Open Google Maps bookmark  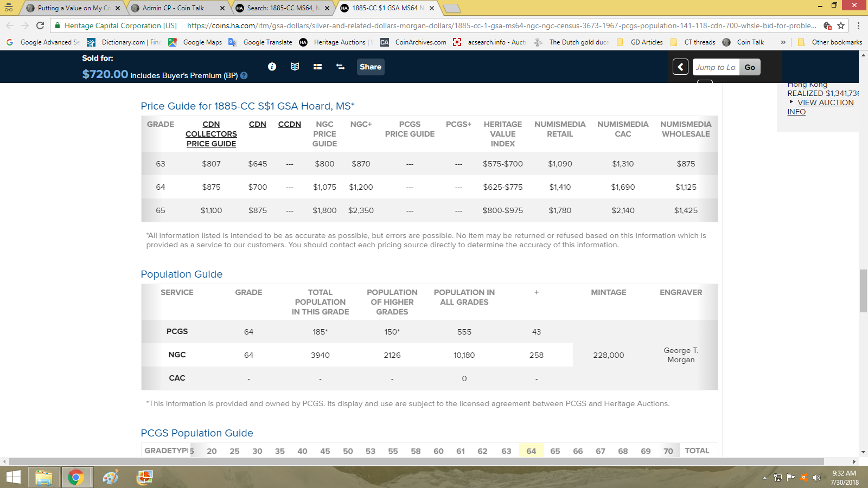pos(195,42)
